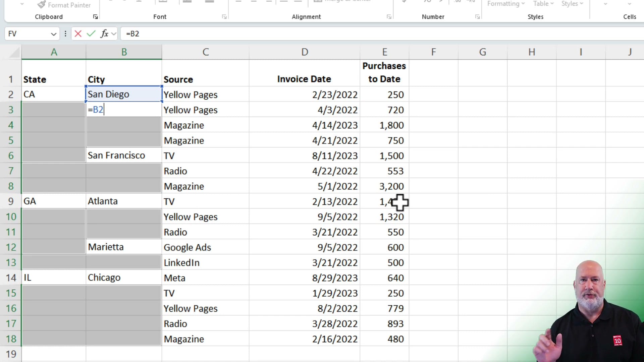Click row 14 header to select the row
Screen dimensions: 644x362
(11, 278)
